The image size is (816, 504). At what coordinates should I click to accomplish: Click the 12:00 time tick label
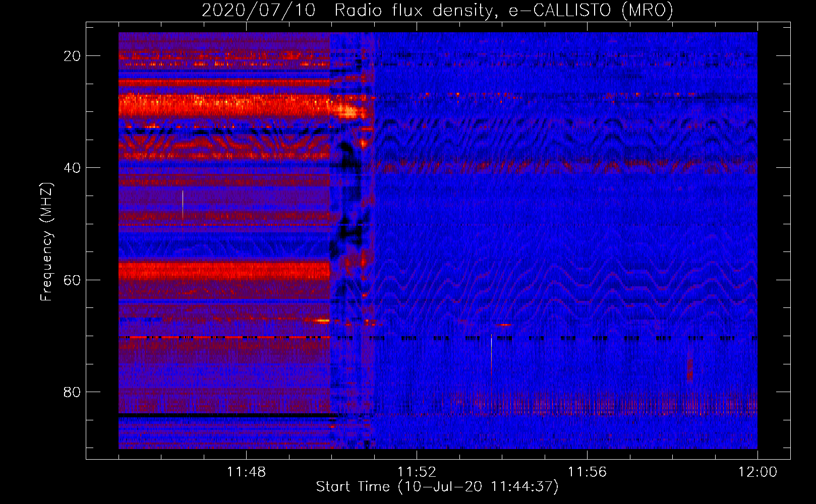pos(757,472)
